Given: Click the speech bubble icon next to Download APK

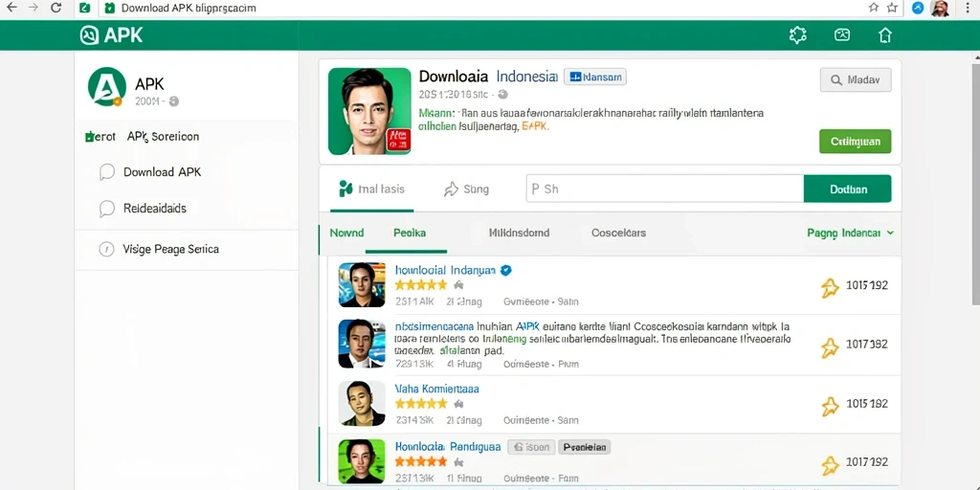Looking at the screenshot, I should (107, 172).
